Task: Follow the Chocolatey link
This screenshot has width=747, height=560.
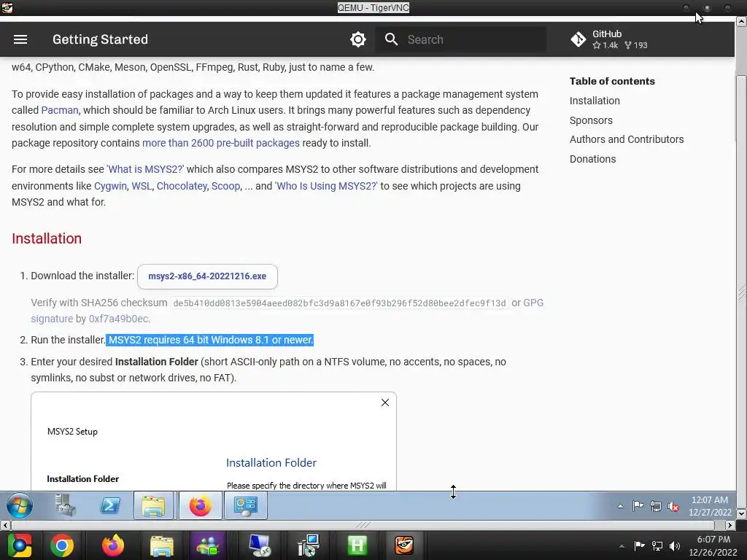Action: (182, 186)
